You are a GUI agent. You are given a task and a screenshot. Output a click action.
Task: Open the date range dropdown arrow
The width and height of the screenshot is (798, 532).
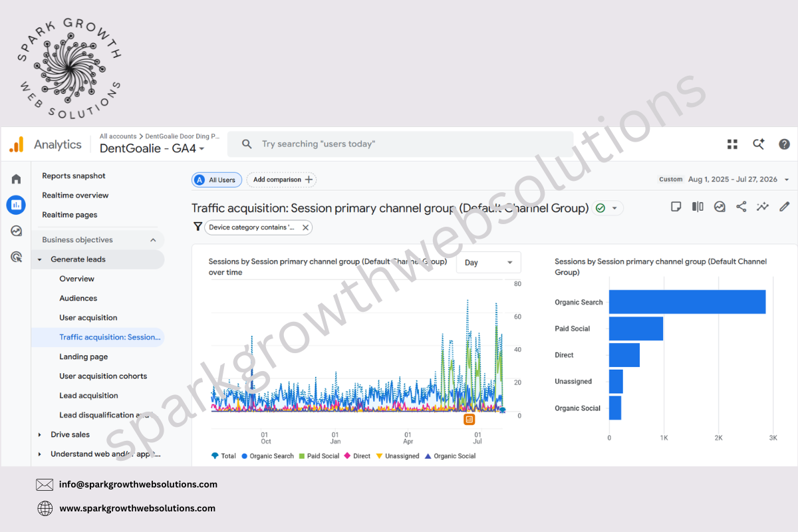(x=787, y=180)
